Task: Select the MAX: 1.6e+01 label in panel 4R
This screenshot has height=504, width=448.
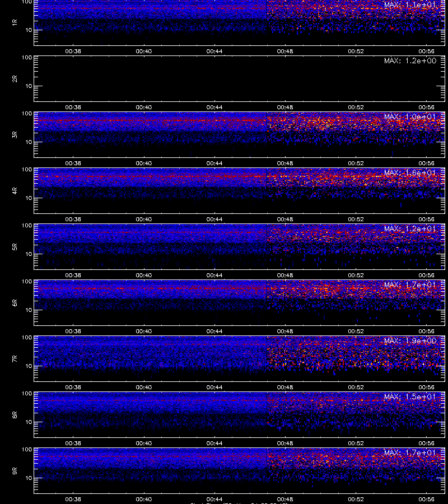Action: (410, 172)
